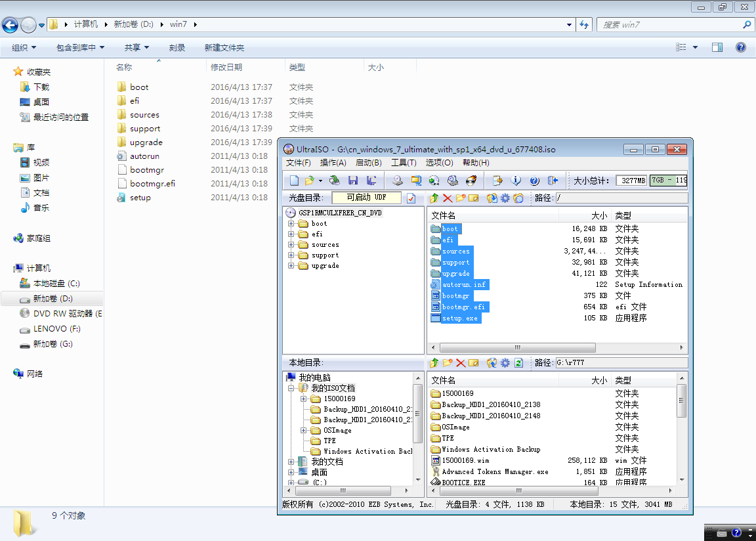This screenshot has width=756, height=541.
Task: Click the Open CD/DVD icon in UltraISO
Action: [334, 181]
